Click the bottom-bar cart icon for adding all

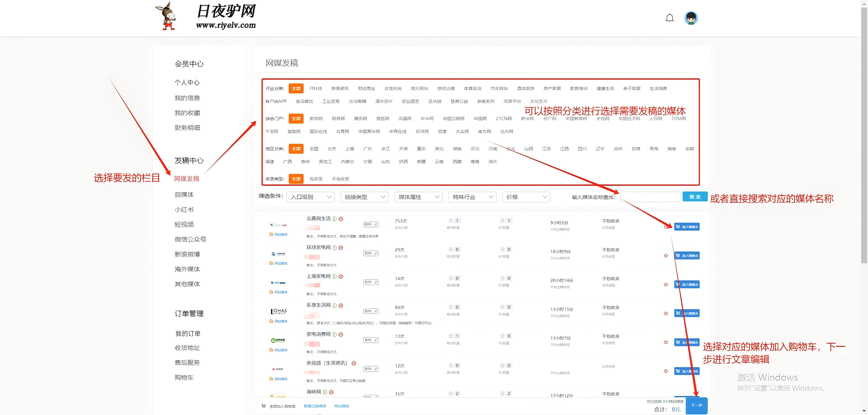[x=264, y=406]
